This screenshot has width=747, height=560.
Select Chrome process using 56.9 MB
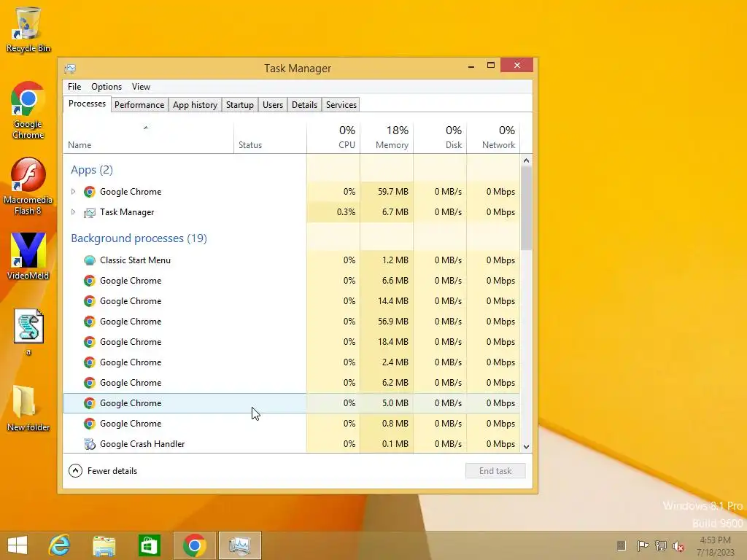[292, 322]
